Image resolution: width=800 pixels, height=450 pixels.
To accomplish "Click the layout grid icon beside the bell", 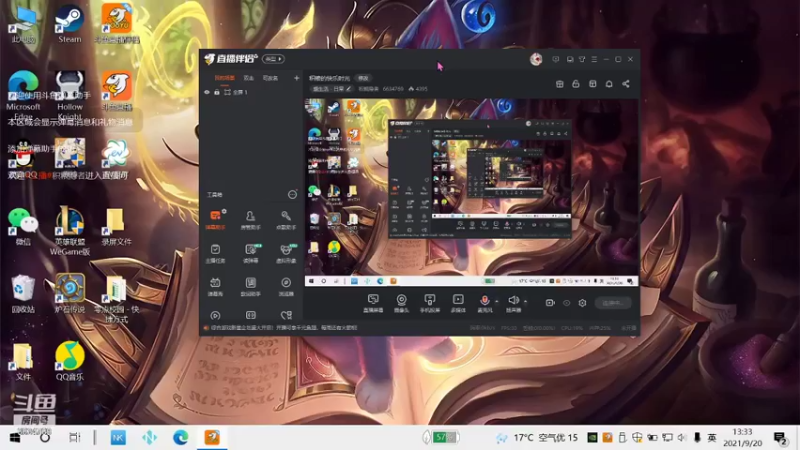I will [x=592, y=84].
